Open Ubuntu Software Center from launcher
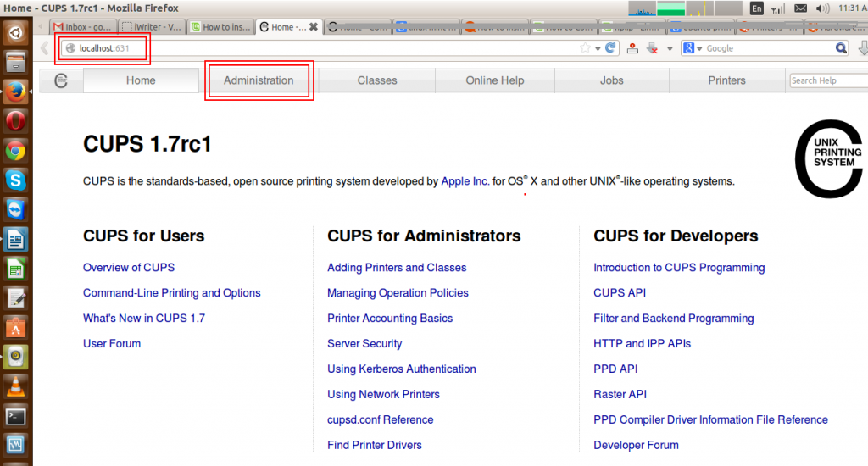 (15, 327)
